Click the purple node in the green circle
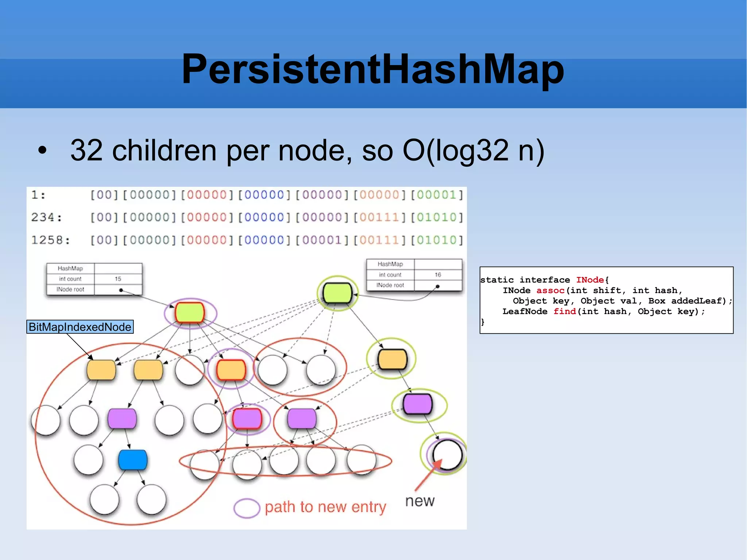This screenshot has height=560, width=747. point(418,404)
